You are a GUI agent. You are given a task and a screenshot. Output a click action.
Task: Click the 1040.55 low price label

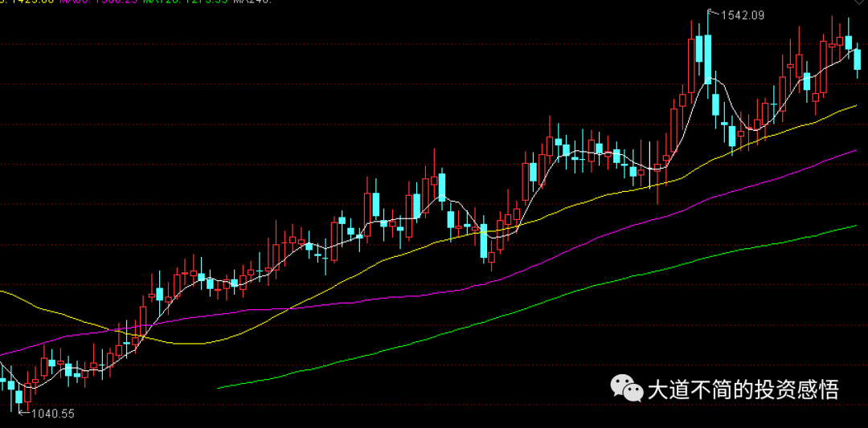tap(52, 414)
